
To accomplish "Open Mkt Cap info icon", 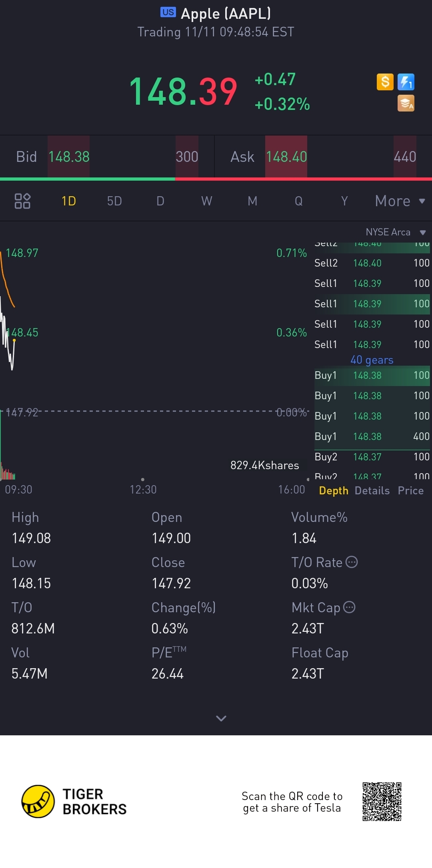I will 349,607.
